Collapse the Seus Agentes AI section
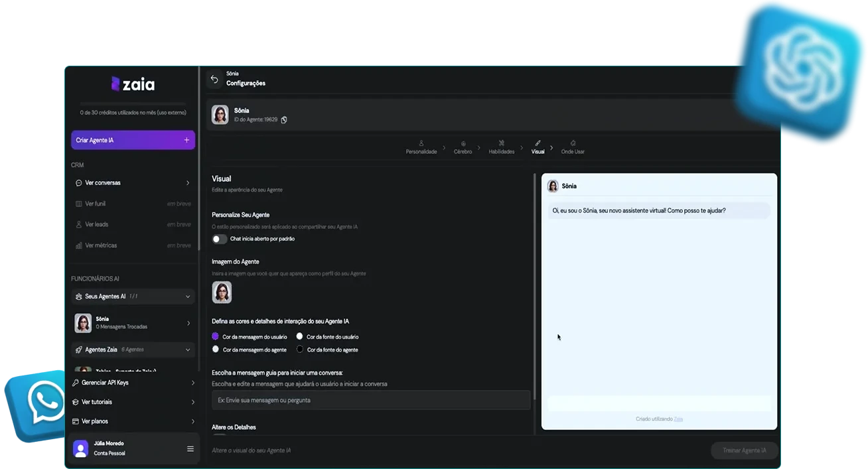This screenshot has width=868, height=469. [188, 297]
